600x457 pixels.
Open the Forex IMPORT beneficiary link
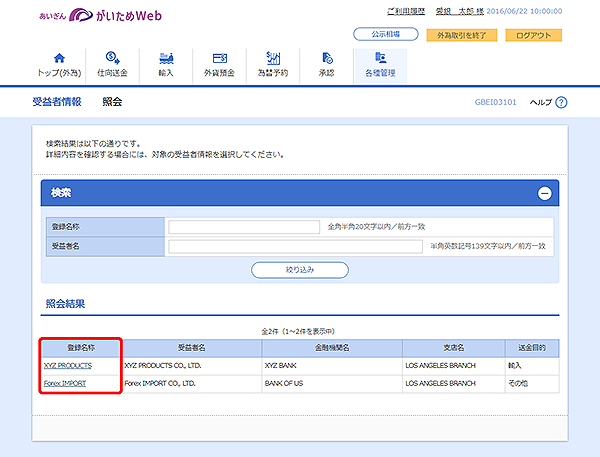tap(65, 383)
